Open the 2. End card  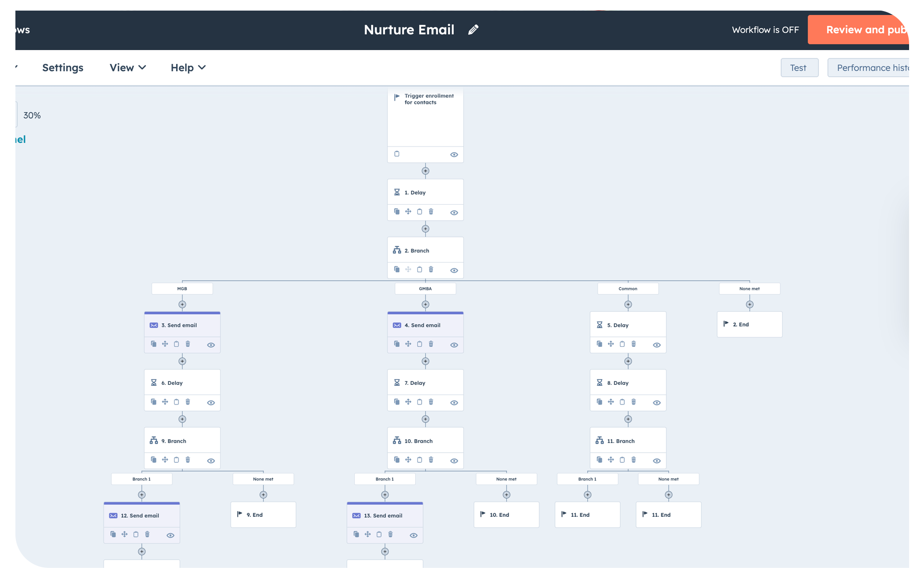[749, 324]
